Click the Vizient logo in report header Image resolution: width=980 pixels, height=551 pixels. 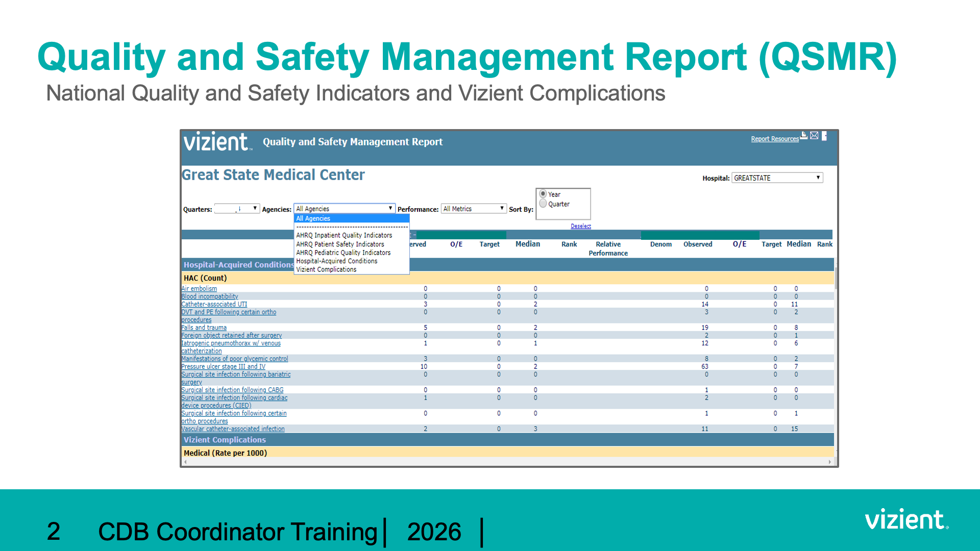click(x=218, y=142)
